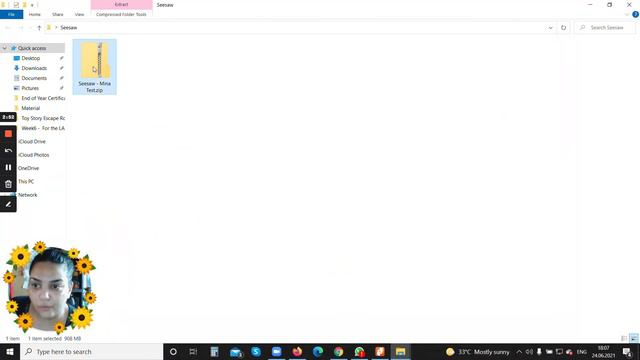Viewport: 640px width, 360px height.
Task: Open Task View on the taskbar
Action: (193, 351)
